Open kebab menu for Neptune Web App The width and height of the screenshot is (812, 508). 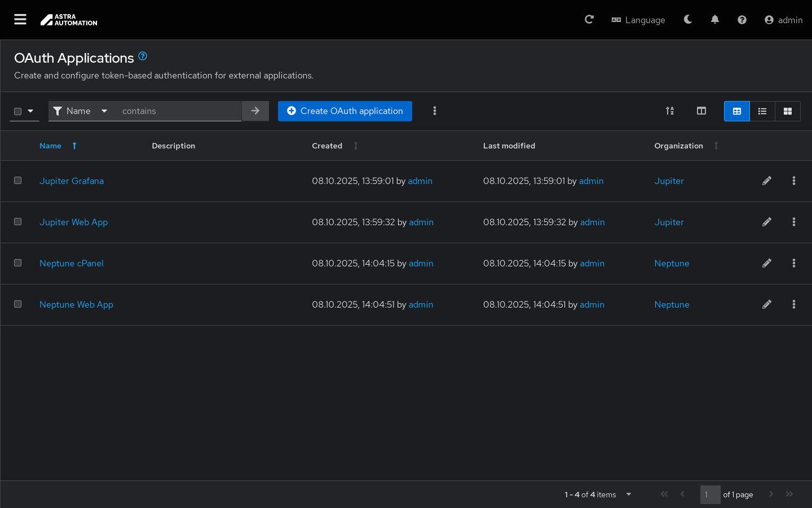[793, 305]
